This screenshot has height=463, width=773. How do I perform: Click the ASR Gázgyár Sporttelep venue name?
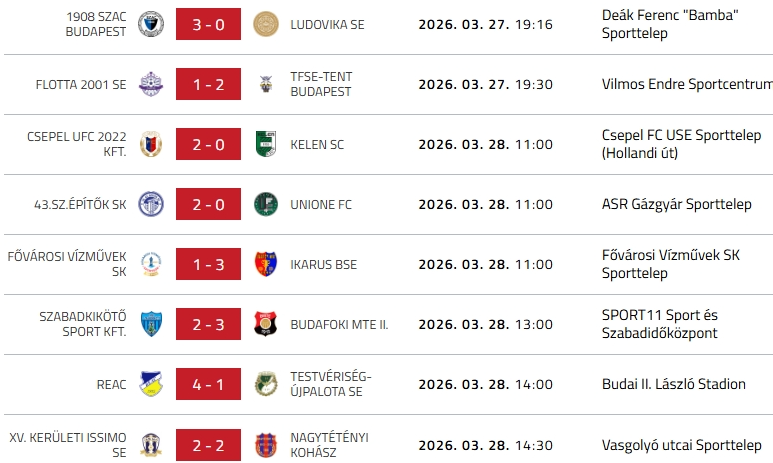[x=677, y=205]
